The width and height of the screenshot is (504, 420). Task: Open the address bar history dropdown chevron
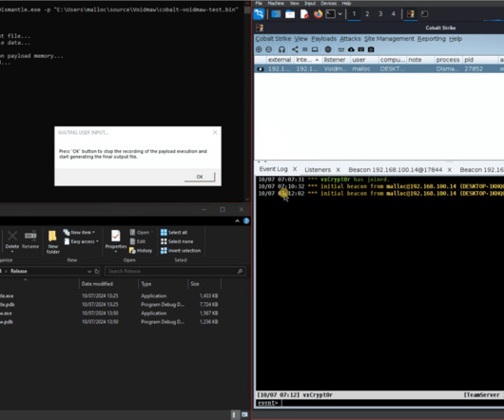point(89,272)
